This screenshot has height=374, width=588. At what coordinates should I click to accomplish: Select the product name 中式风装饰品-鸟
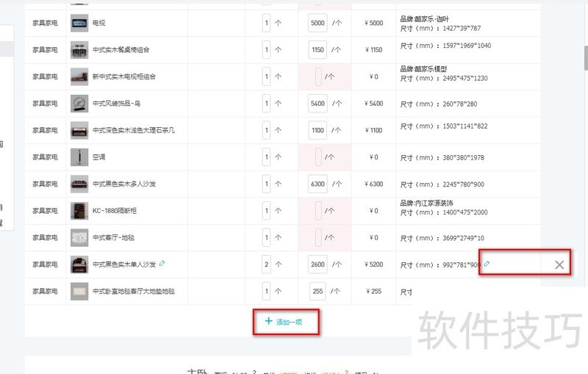(x=117, y=104)
